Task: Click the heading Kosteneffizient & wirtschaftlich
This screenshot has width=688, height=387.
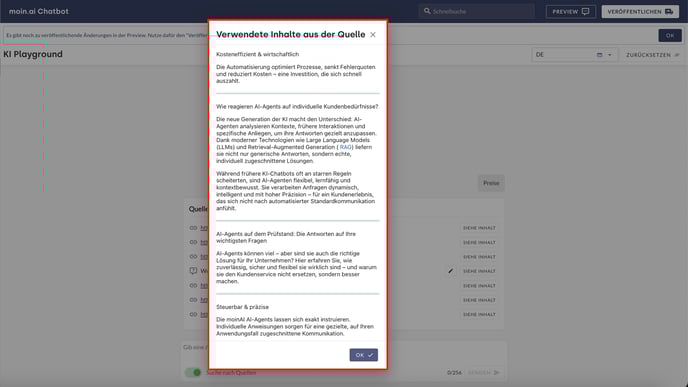Action: click(x=257, y=54)
